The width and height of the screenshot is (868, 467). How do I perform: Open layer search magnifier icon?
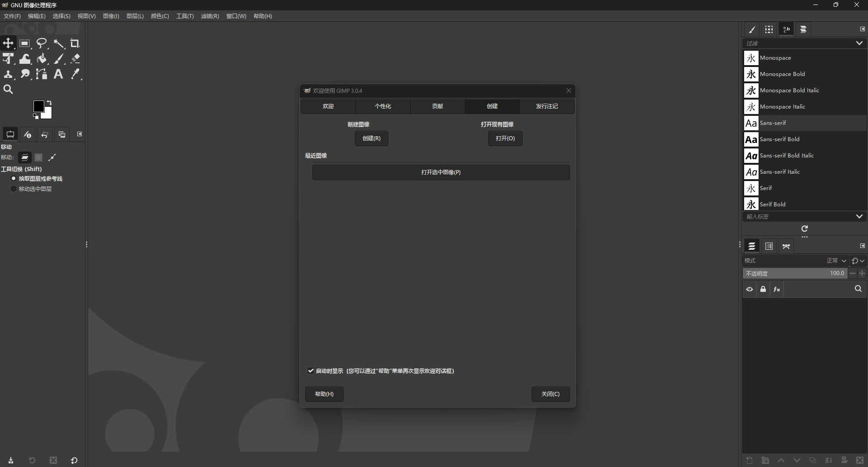pyautogui.click(x=858, y=289)
